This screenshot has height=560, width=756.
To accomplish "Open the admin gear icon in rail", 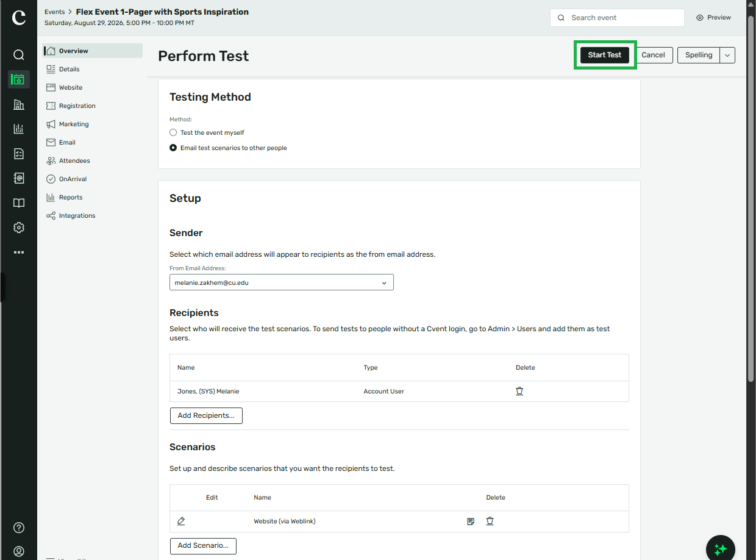I will 19,228.
